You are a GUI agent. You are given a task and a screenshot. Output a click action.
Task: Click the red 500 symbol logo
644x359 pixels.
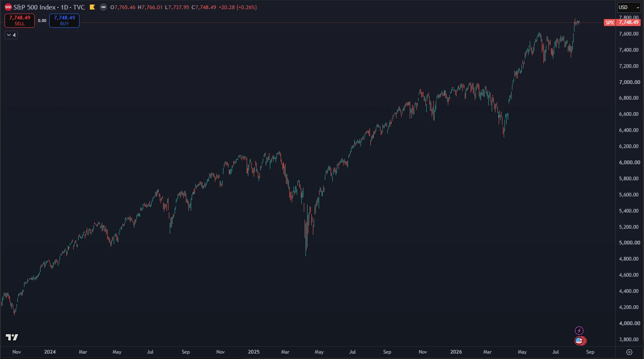[x=8, y=7]
